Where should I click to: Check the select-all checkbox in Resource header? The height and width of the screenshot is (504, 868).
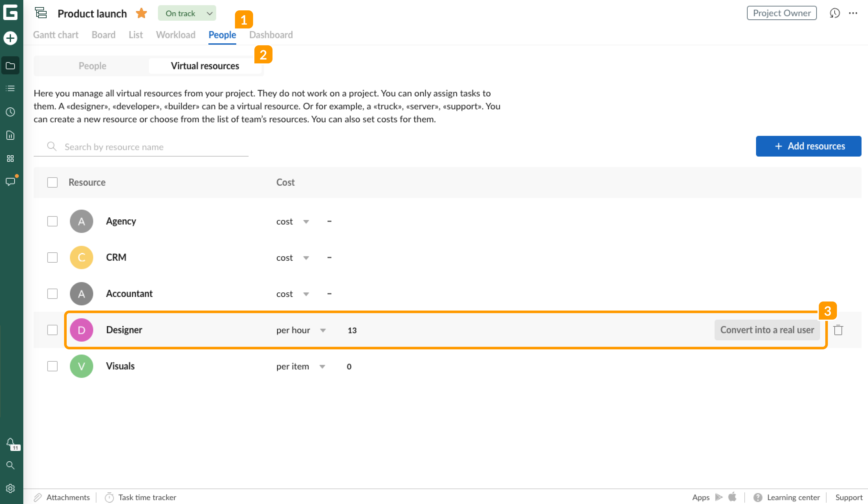pyautogui.click(x=52, y=182)
